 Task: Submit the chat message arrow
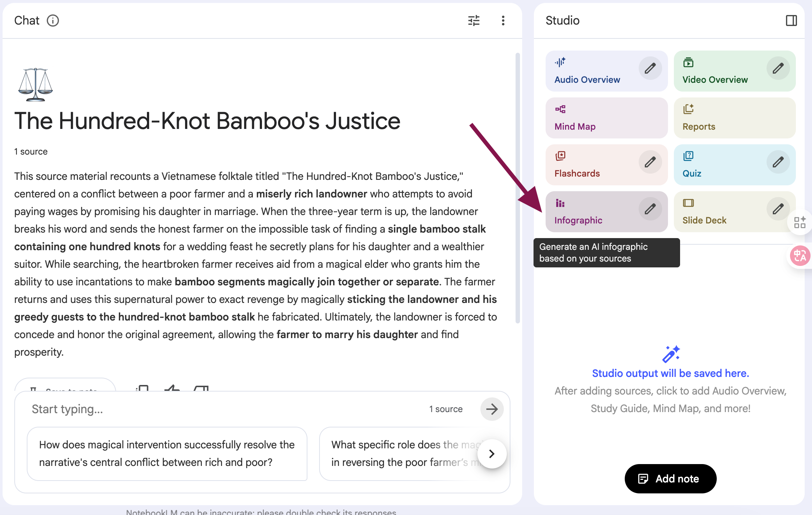[492, 409]
